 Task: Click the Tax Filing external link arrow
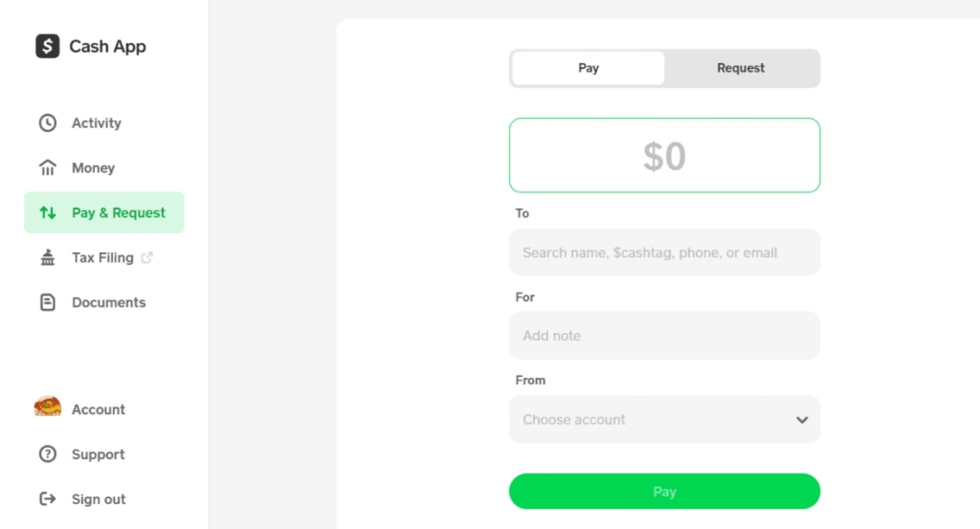click(x=147, y=257)
